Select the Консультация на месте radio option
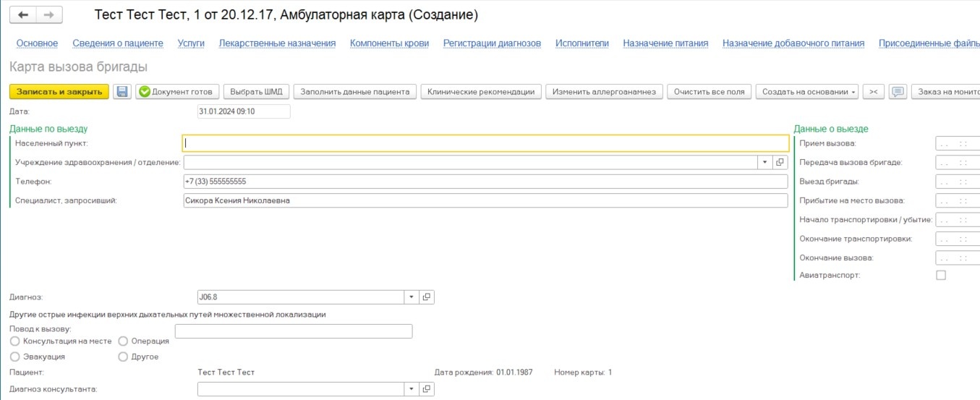This screenshot has height=400, width=980. pos(15,341)
